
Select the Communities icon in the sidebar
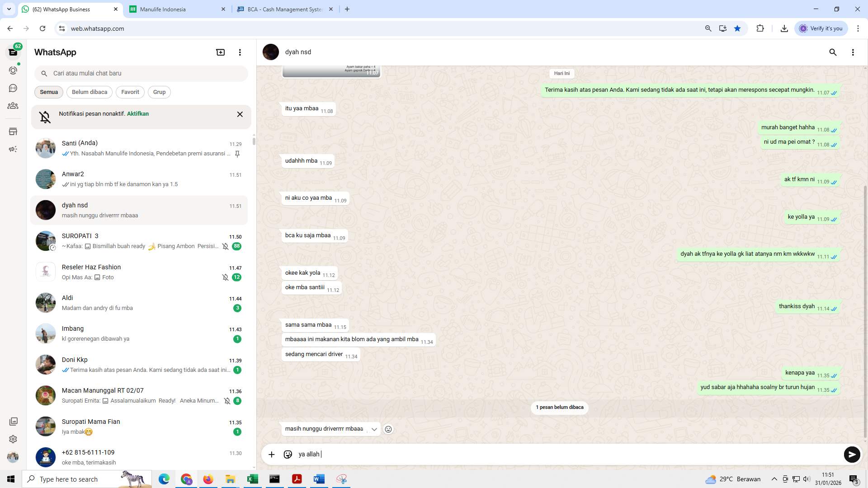pyautogui.click(x=13, y=106)
